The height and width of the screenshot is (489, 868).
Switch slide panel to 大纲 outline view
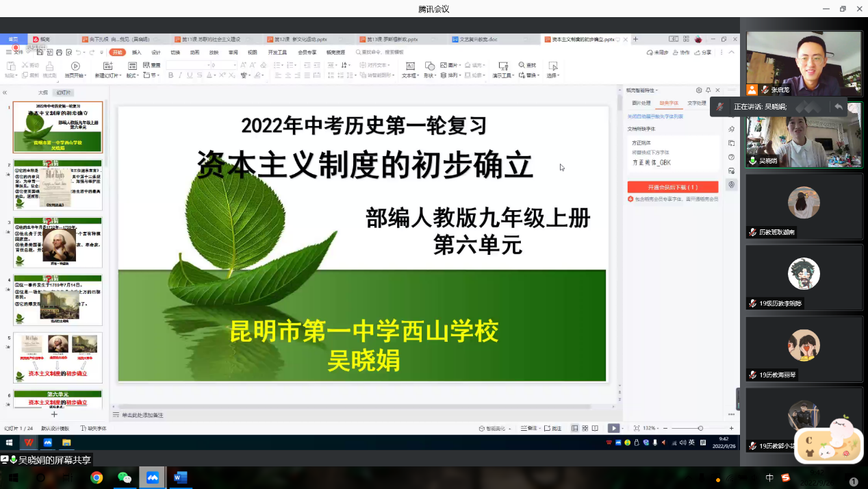[x=42, y=92]
